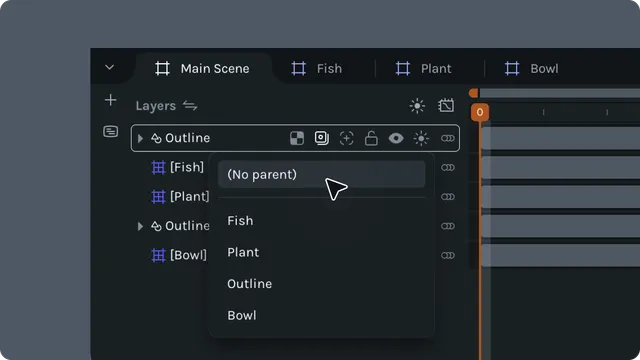Click the plus add layer icon
Screen dimensions: 640x360
[x=110, y=100]
